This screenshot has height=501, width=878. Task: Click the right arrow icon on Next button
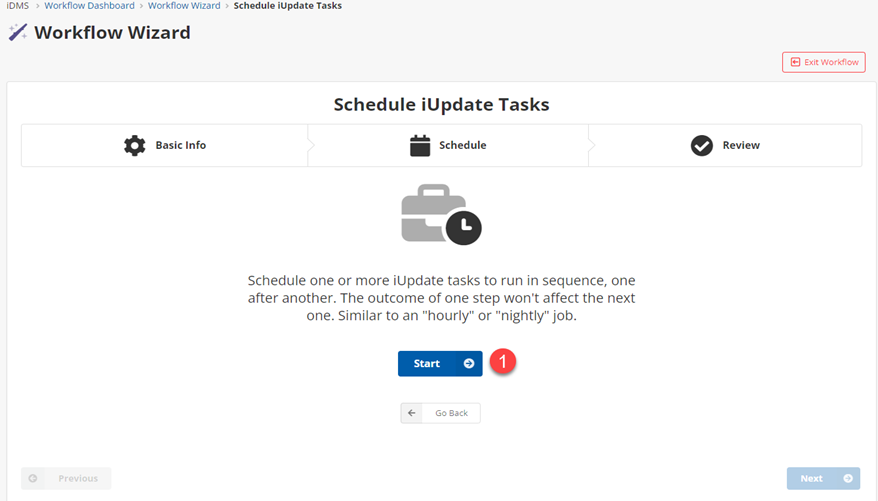[848, 479]
